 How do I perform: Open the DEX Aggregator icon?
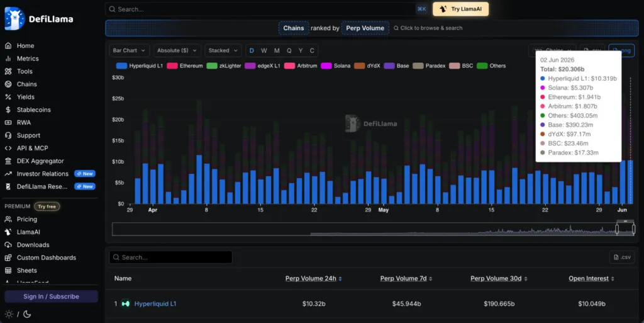pyautogui.click(x=8, y=161)
